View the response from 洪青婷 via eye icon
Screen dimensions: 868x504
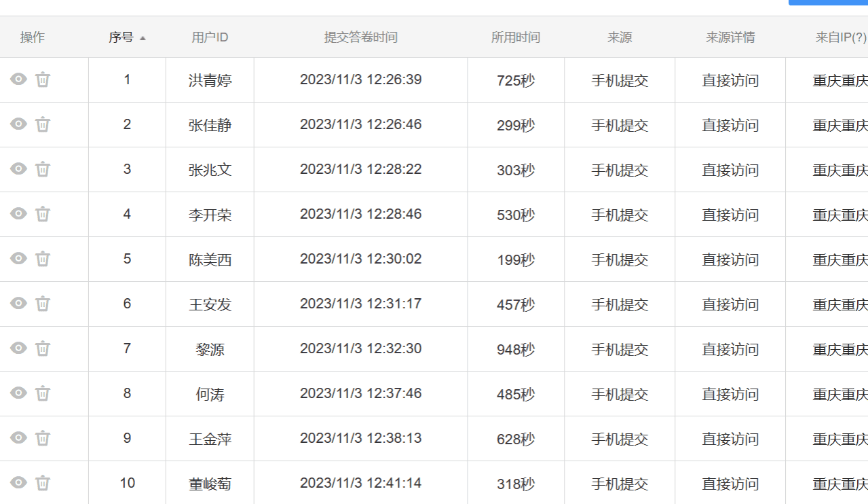tap(18, 79)
